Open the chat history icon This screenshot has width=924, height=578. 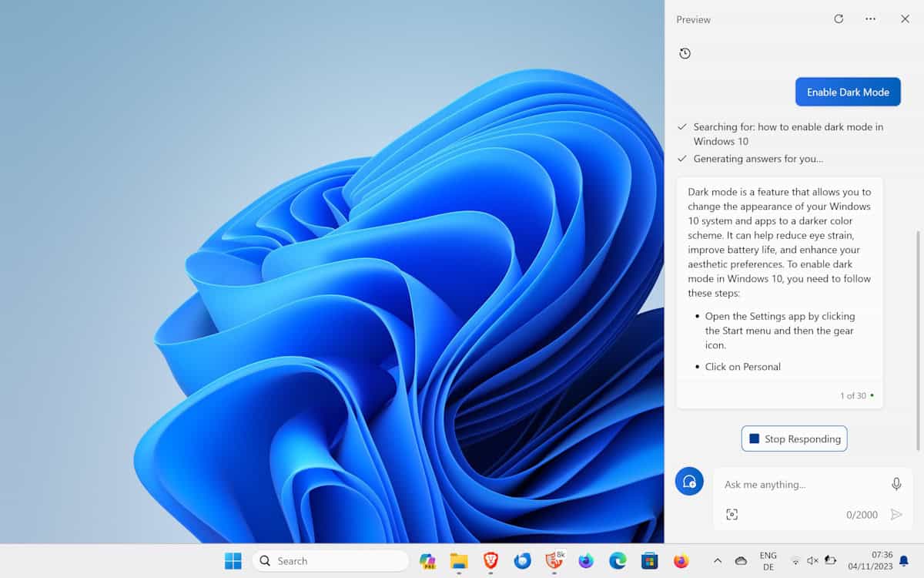tap(685, 53)
